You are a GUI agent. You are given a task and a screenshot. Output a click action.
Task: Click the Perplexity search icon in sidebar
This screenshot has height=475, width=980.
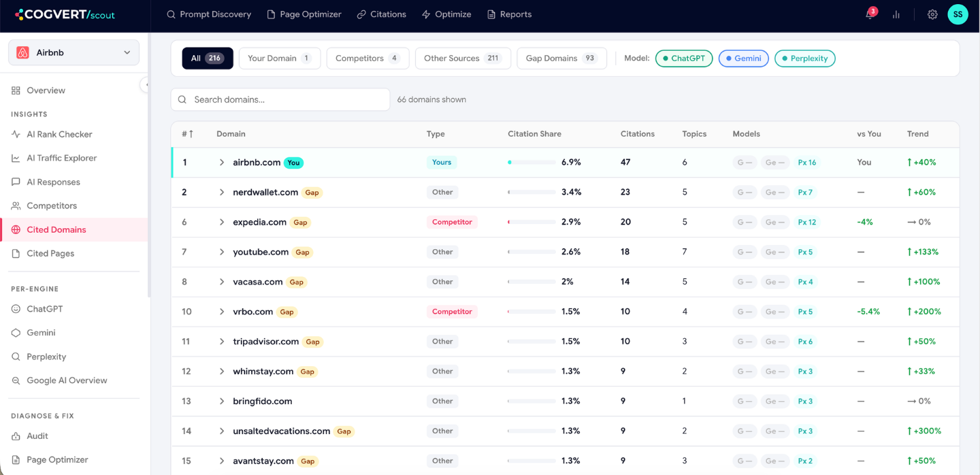[16, 357]
